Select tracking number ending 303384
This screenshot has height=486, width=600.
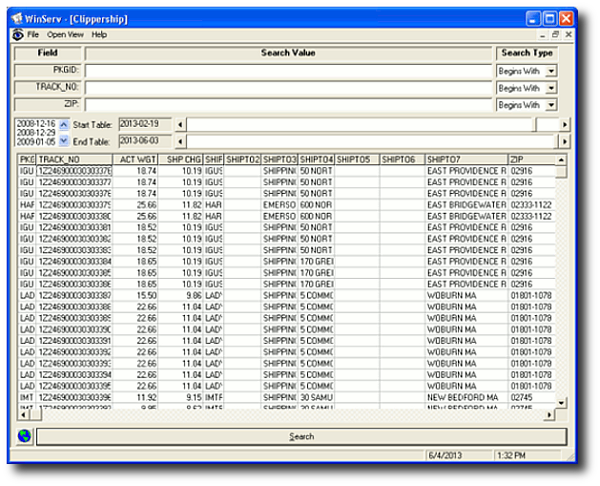74,261
